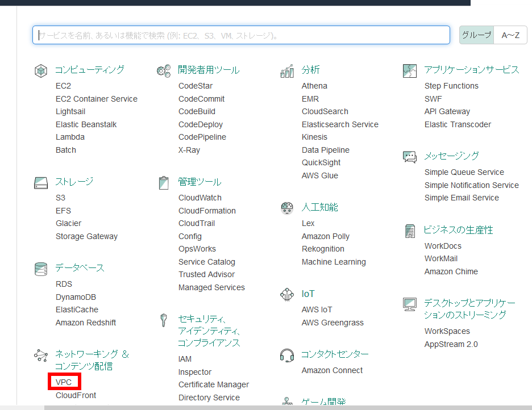Image resolution: width=532 pixels, height=410 pixels.
Task: Click the Analytics bar chart icon
Action: coord(287,71)
